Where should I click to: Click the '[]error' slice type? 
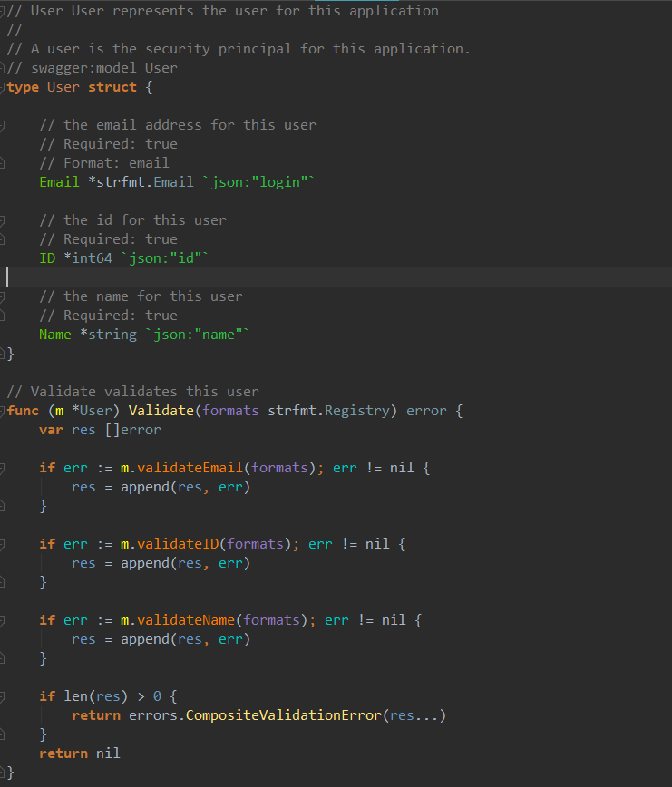tap(133, 430)
